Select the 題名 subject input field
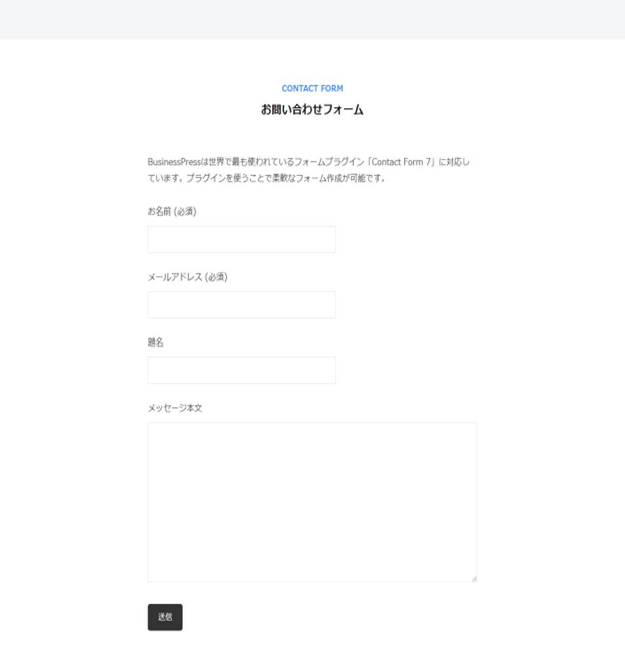The height and width of the screenshot is (672, 625). 242,370
